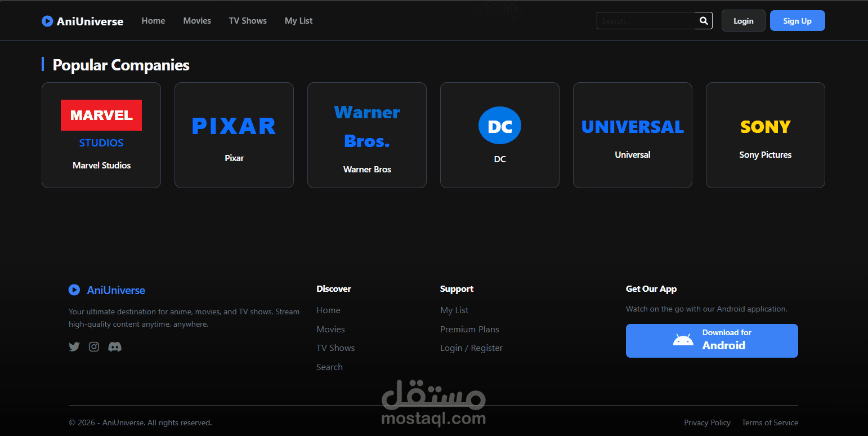This screenshot has width=868, height=436.
Task: Open My List link under Support
Action: 454,310
